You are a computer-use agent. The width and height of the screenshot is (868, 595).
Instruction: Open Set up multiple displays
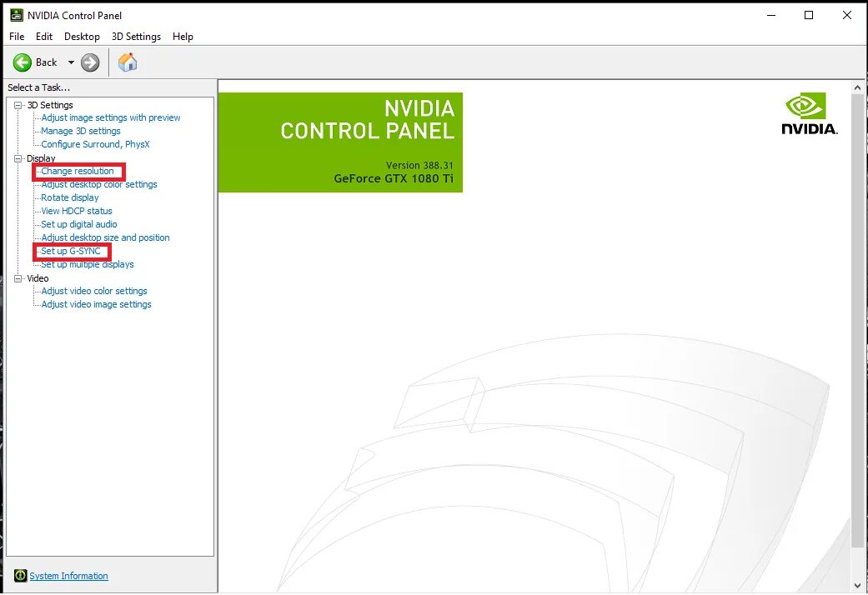click(88, 264)
